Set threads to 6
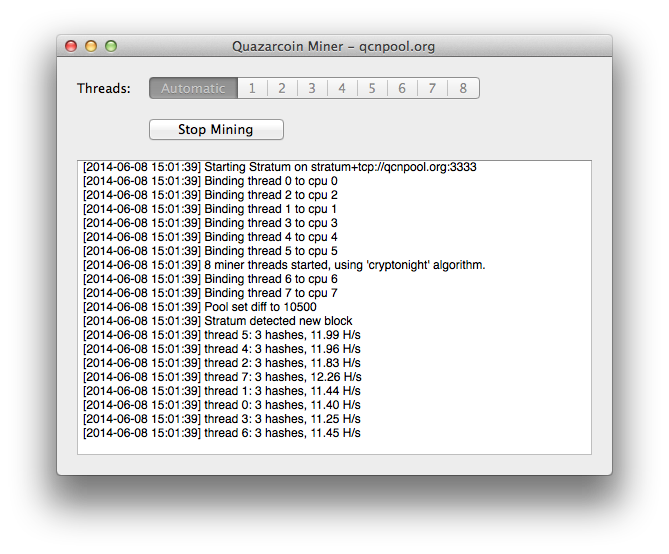Viewport: 669px width, 554px height. 402,88
